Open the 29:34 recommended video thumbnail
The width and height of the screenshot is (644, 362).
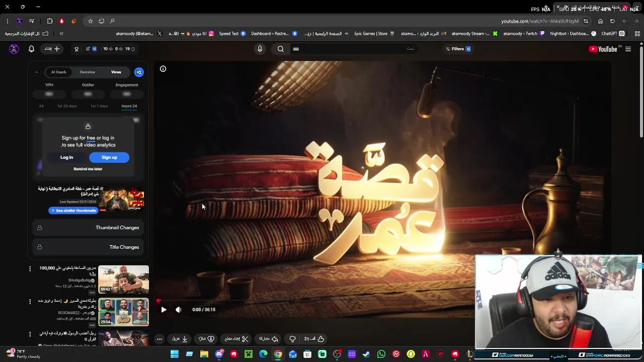pyautogui.click(x=123, y=312)
